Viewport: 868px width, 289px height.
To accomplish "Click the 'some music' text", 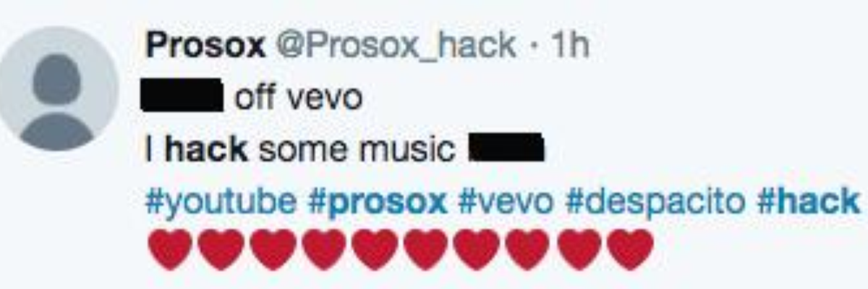I will [x=357, y=150].
